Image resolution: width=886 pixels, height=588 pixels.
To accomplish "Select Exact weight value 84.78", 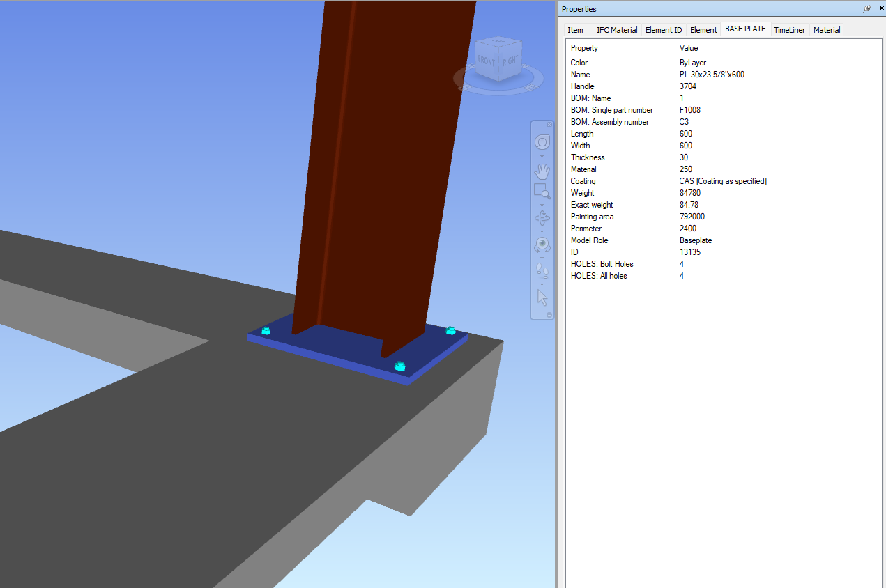I will point(689,205).
